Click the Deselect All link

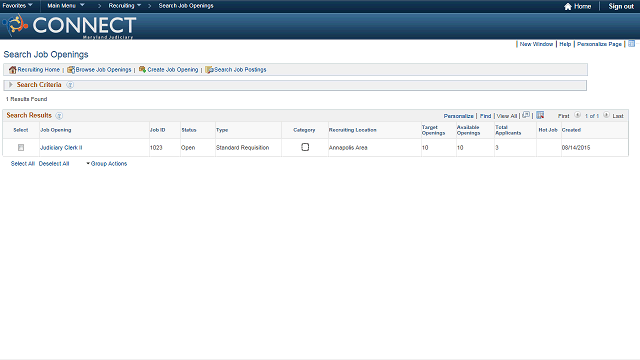coord(53,164)
